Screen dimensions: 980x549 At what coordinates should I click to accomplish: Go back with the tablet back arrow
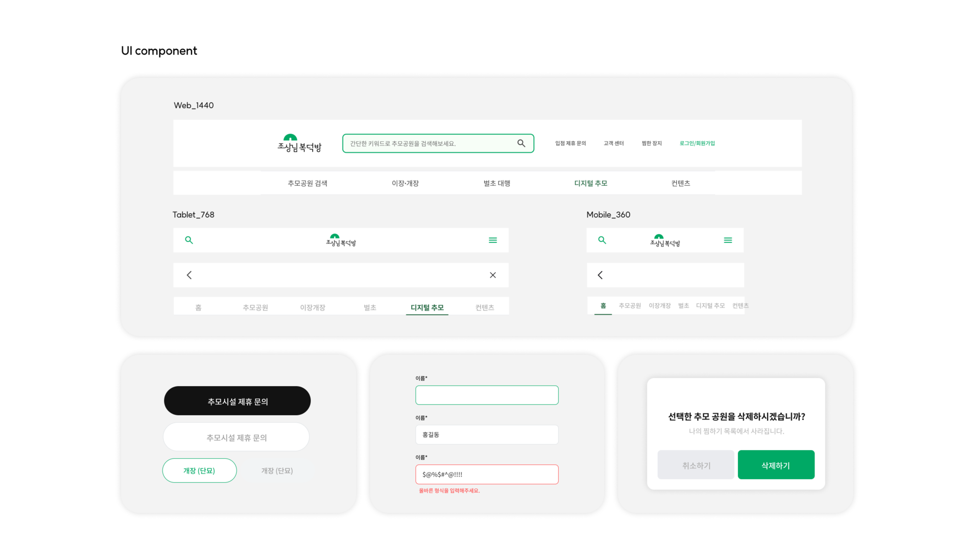189,275
